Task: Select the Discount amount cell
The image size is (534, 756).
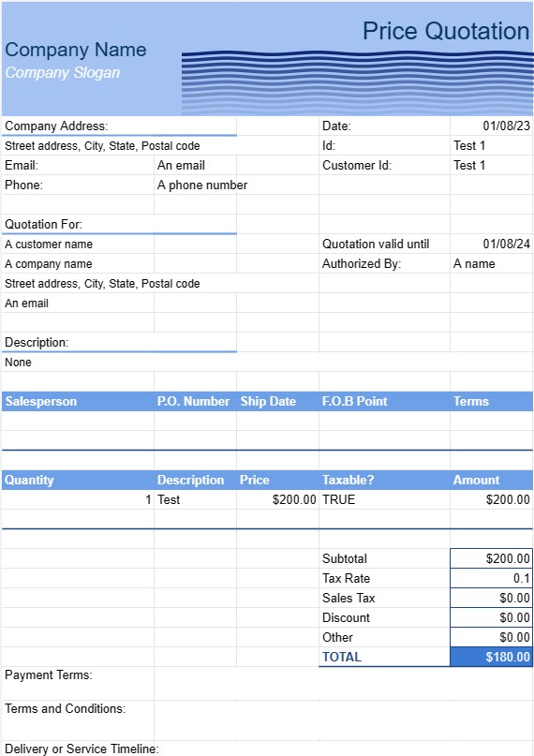Action: point(492,617)
